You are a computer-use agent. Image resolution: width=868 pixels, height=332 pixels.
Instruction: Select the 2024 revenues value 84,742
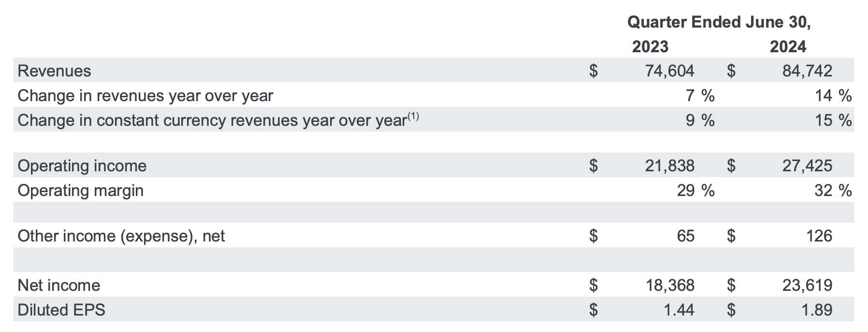point(807,71)
